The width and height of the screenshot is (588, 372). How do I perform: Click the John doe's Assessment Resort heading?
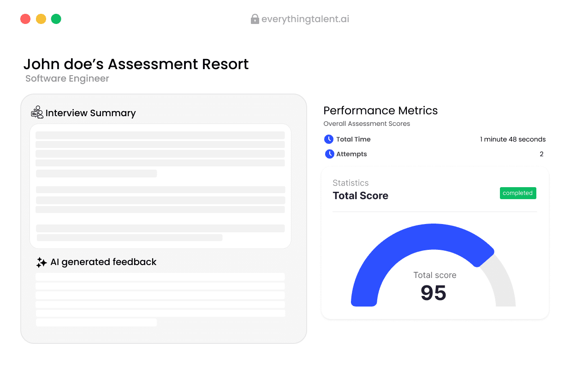pyautogui.click(x=136, y=64)
